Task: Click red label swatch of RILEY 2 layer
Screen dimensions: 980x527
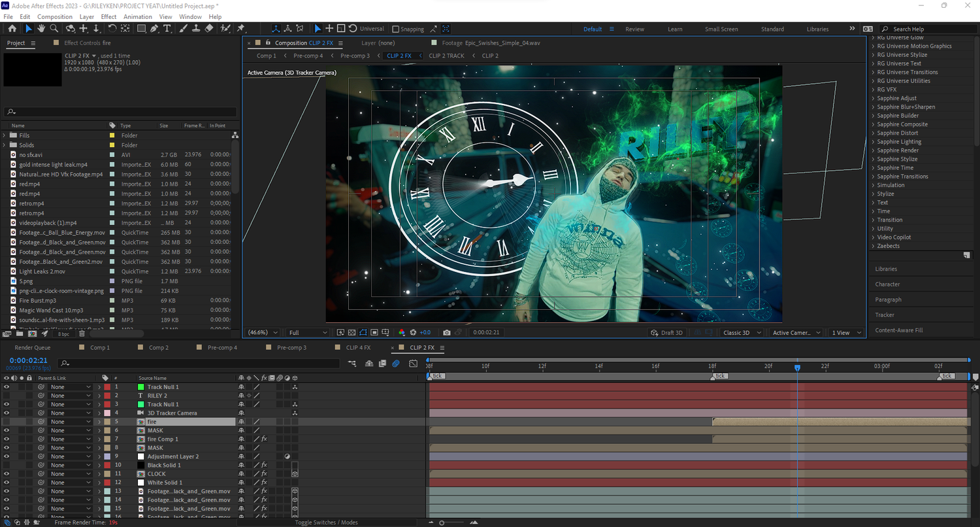Action: tap(107, 396)
